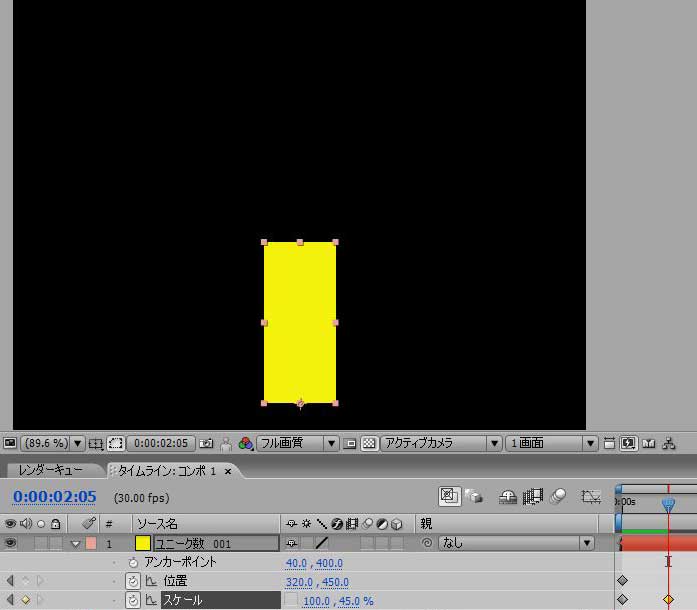The height and width of the screenshot is (610, 697).
Task: Click the always preview this view icon
Action: [x=10, y=443]
